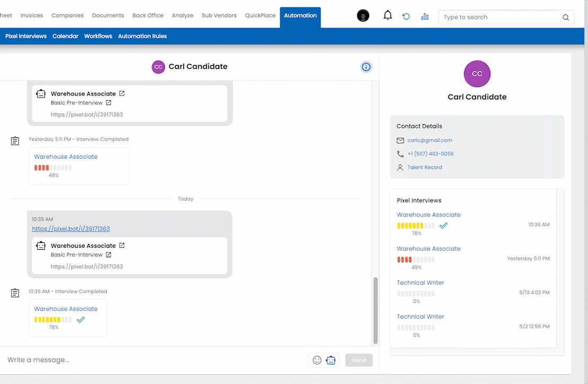
Task: Go to Pixel Interviews submenu
Action: click(x=26, y=37)
